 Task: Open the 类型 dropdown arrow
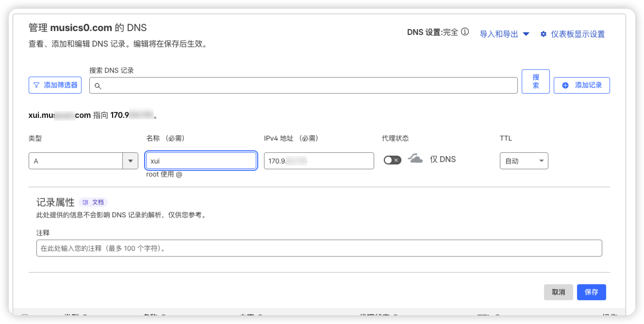pos(130,161)
